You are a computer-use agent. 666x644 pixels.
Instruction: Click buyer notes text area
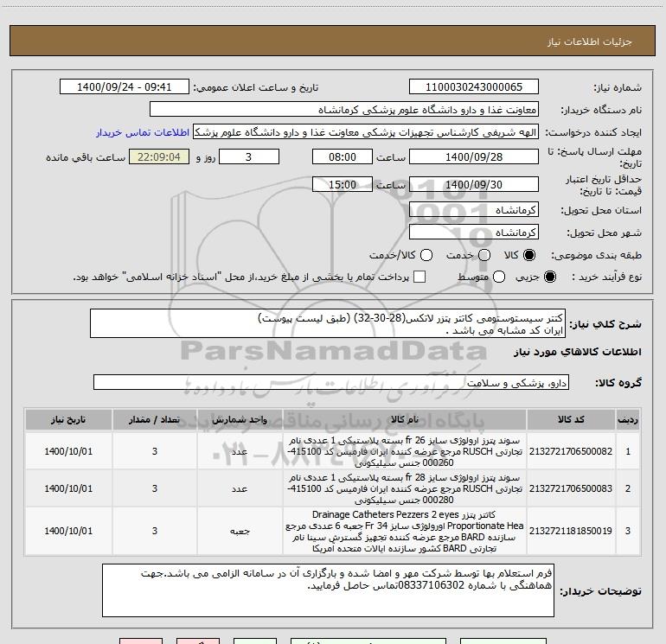328,590
